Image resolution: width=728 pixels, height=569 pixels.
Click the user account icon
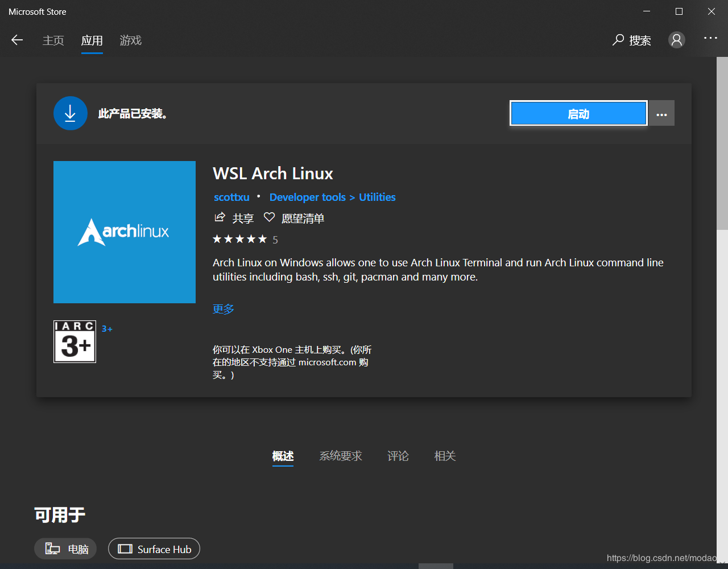676,40
